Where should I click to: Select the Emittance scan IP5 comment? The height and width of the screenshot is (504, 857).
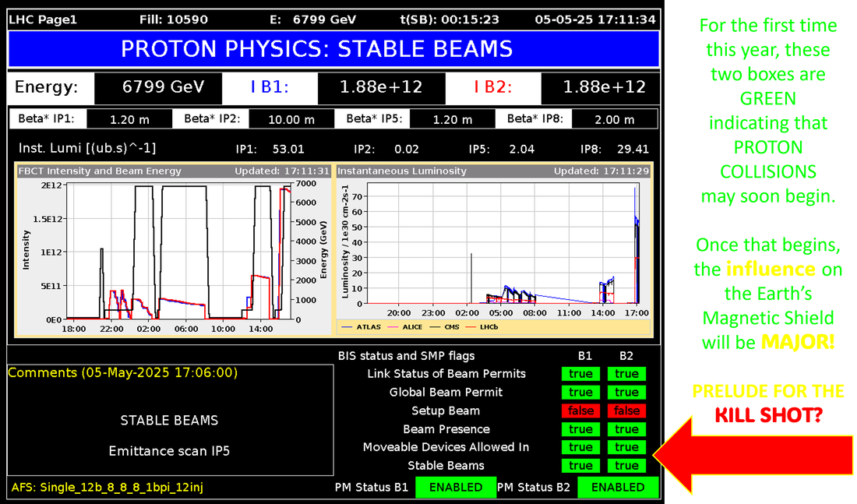[169, 451]
